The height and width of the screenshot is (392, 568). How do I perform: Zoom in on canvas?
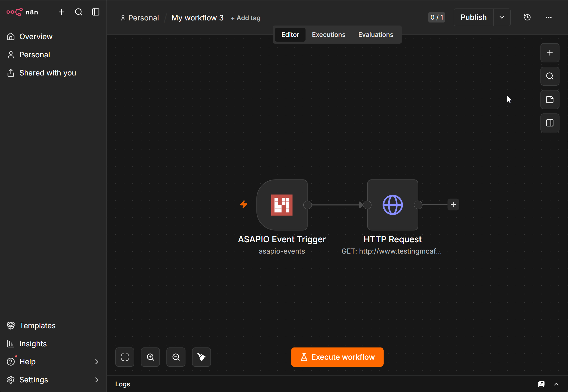tap(151, 357)
